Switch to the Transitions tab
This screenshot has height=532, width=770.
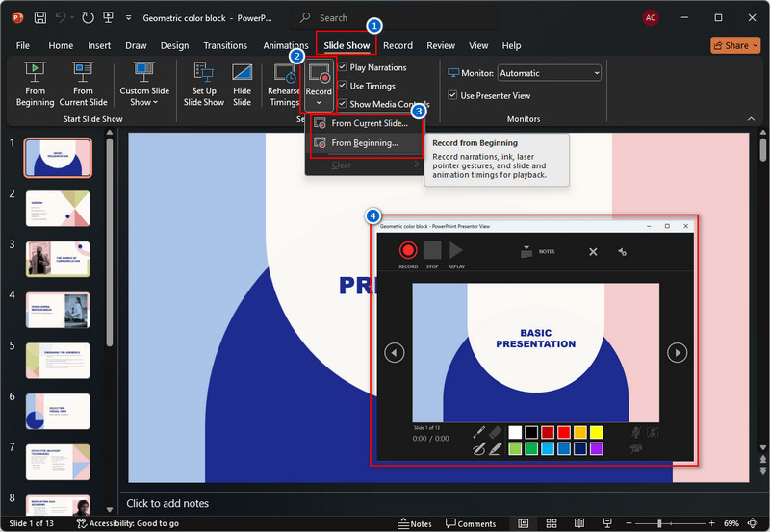coord(225,45)
